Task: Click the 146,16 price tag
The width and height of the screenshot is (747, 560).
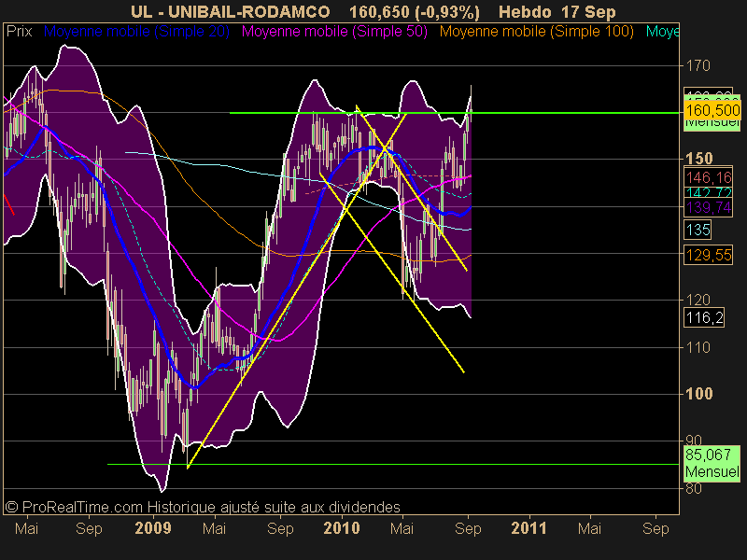Action: tap(709, 177)
